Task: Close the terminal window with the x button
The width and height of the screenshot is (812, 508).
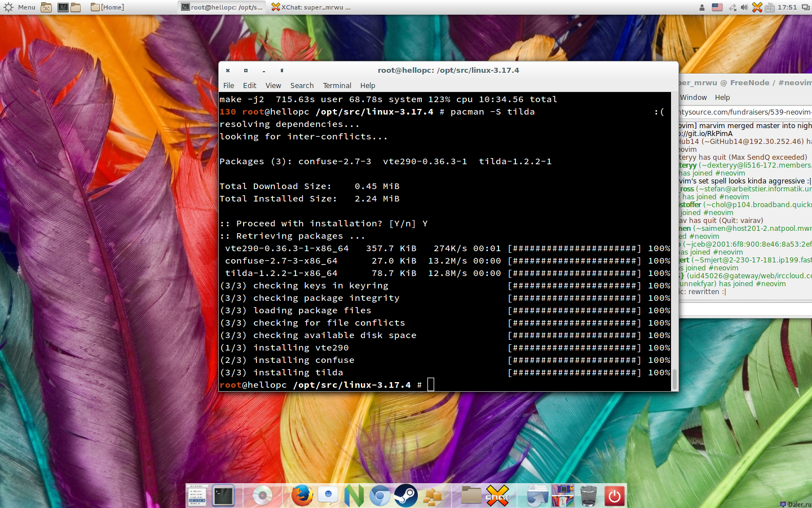Action: click(x=228, y=71)
